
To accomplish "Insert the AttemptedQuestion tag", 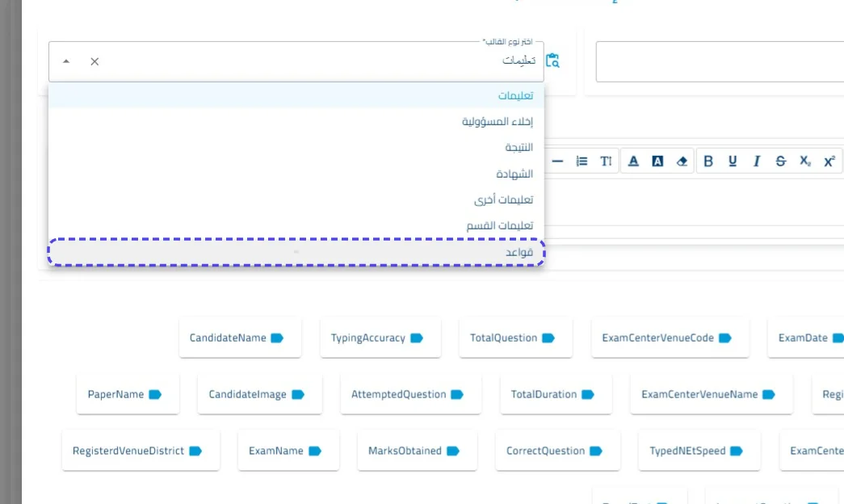I will click(411, 394).
